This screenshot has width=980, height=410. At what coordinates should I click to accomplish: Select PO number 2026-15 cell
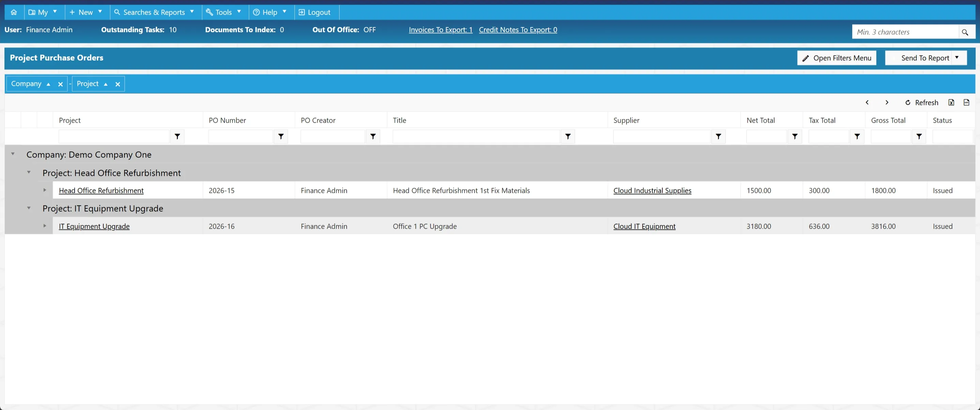[x=249, y=190]
